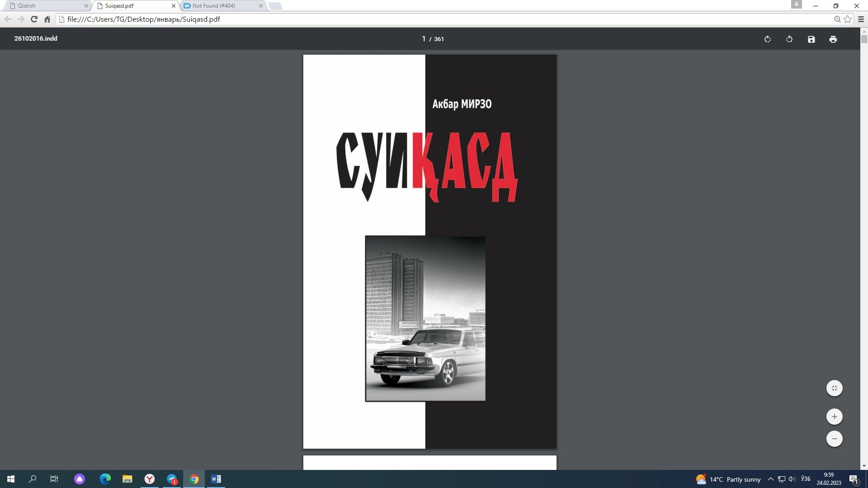Viewport: 868px width, 488px height.
Task: Zoom in on the PDF
Action: (x=835, y=416)
